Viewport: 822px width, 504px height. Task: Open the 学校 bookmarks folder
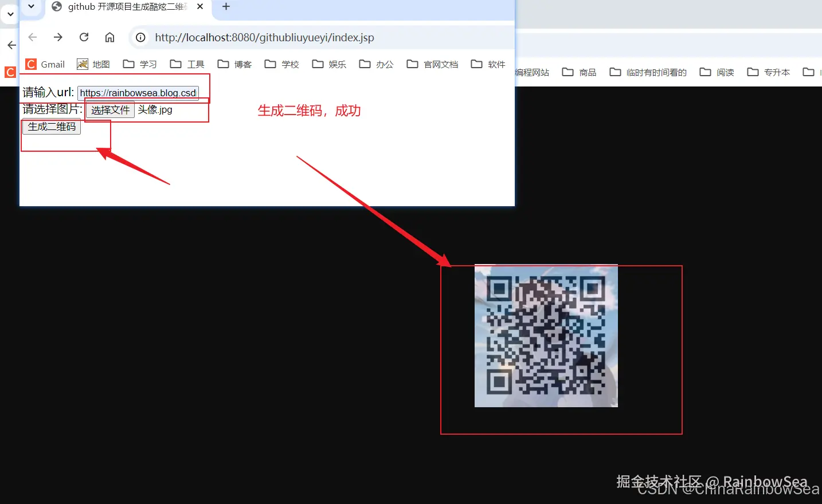coord(281,64)
